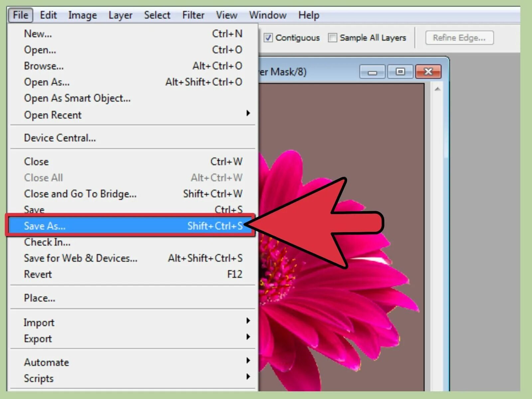Click the document scrollbar up arrow
532x399 pixels.
438,89
